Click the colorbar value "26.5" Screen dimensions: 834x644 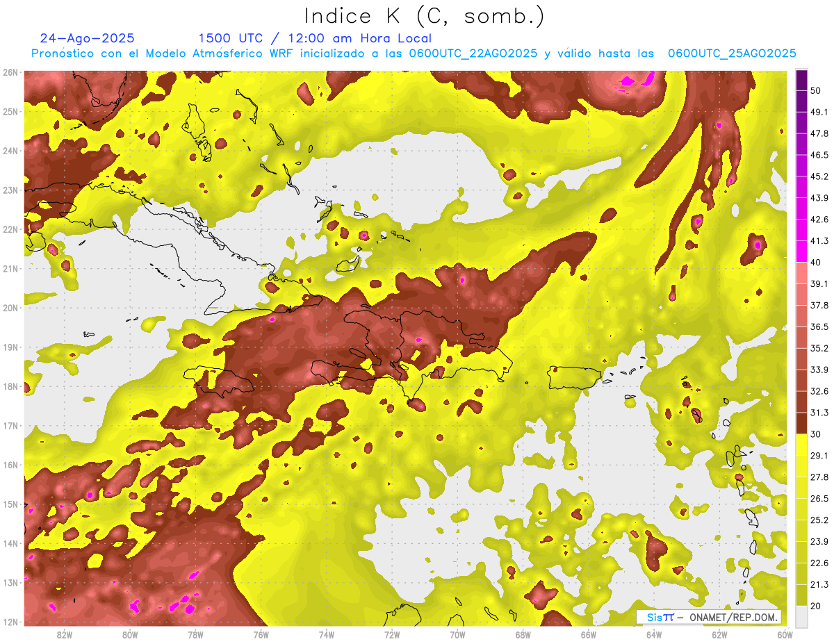coord(819,498)
